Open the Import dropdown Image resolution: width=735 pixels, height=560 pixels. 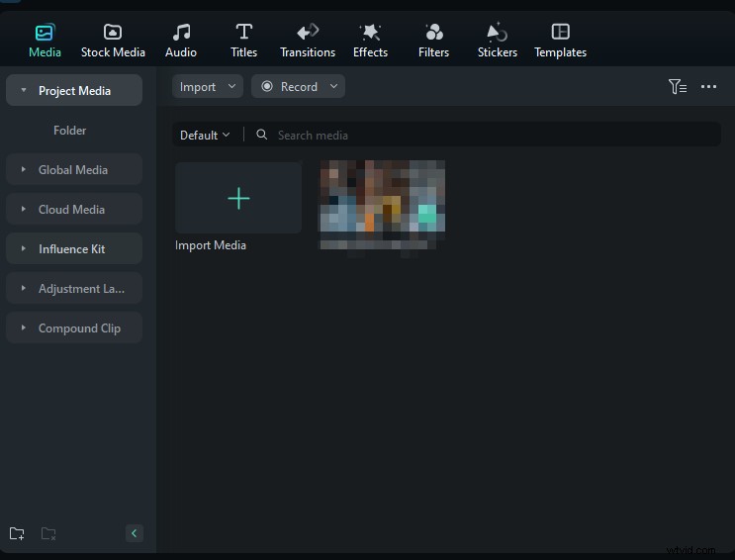tap(207, 87)
